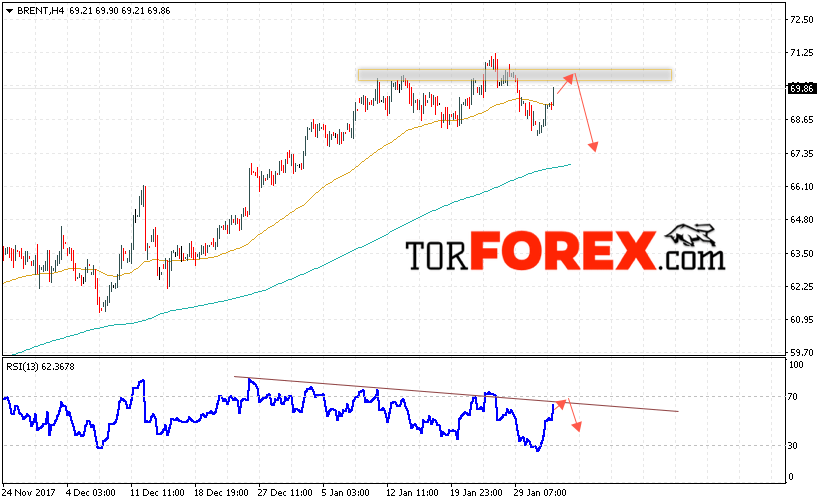The height and width of the screenshot is (504, 825).
Task: Click the brown RSI descending trendline
Action: [x=456, y=394]
